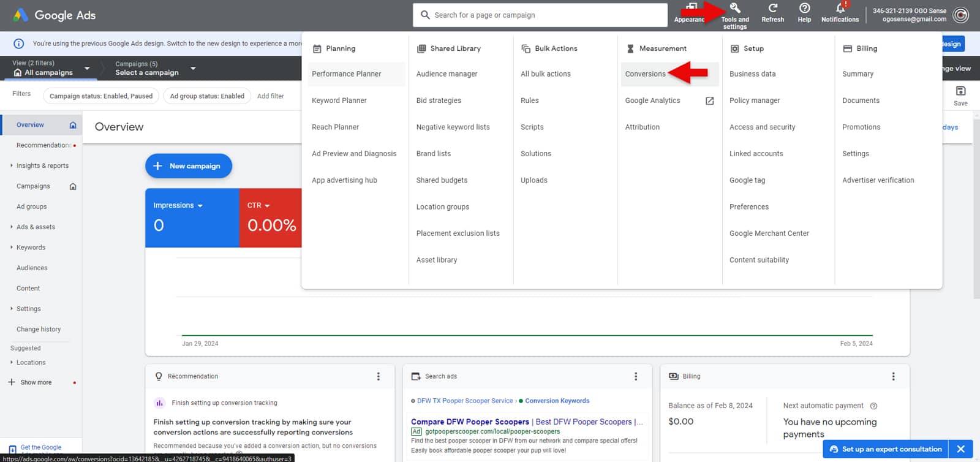Close the expert consultation banner

click(x=960, y=449)
